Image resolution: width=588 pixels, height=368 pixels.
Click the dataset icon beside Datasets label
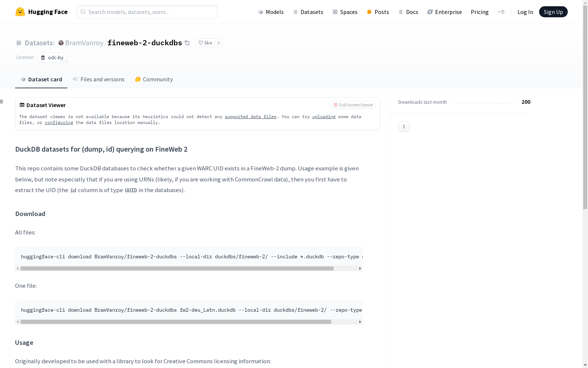[19, 43]
